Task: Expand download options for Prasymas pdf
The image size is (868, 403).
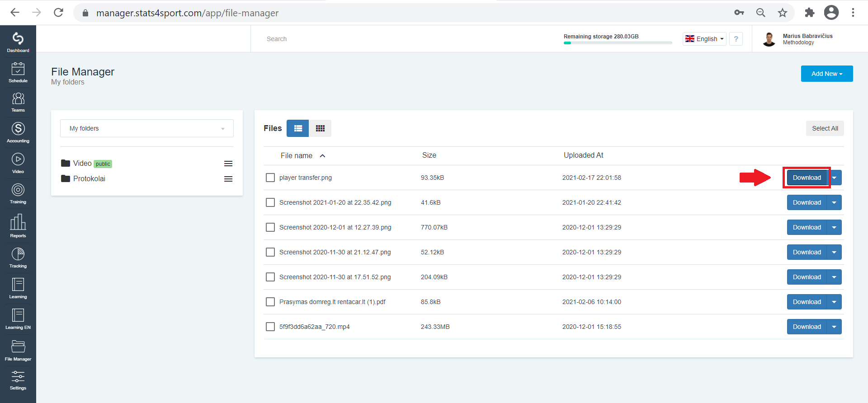Action: coord(835,302)
